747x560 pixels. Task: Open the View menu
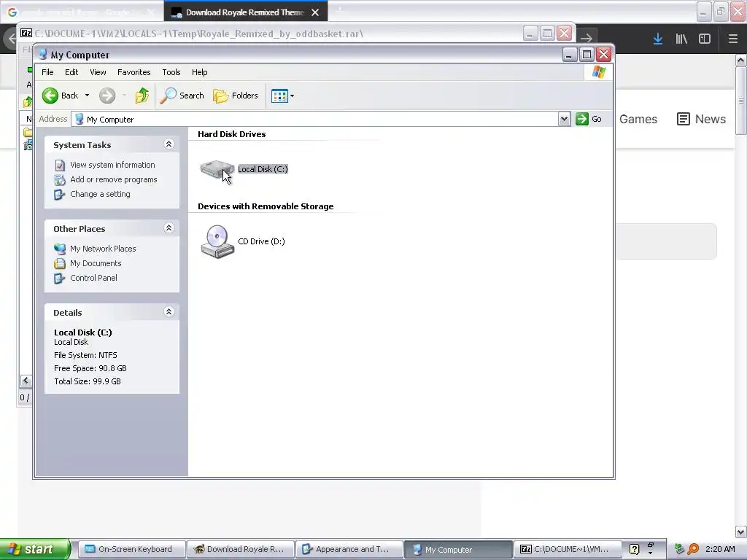pos(98,72)
